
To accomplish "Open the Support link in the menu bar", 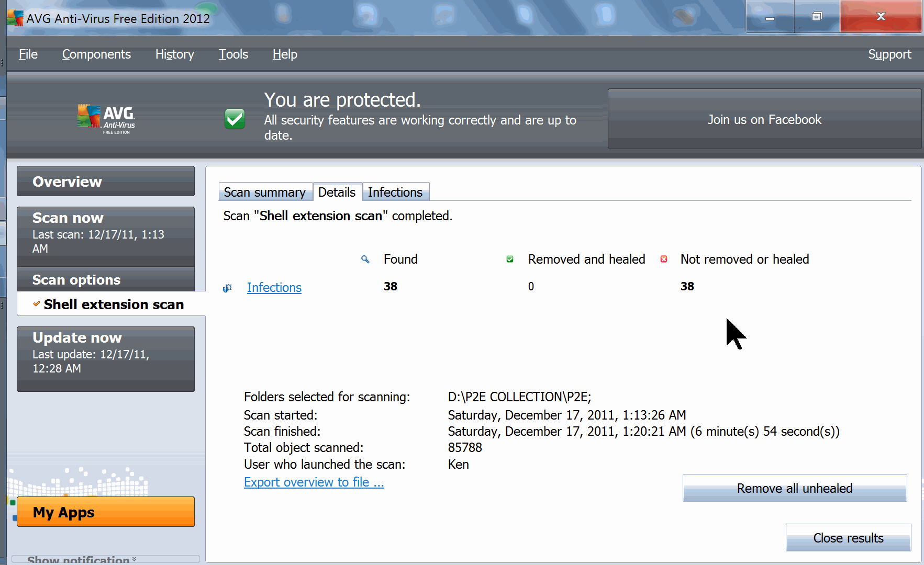I will [x=889, y=54].
